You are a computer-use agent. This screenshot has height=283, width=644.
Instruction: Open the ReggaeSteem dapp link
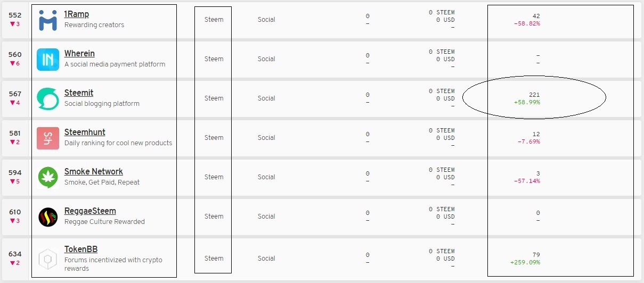click(90, 211)
